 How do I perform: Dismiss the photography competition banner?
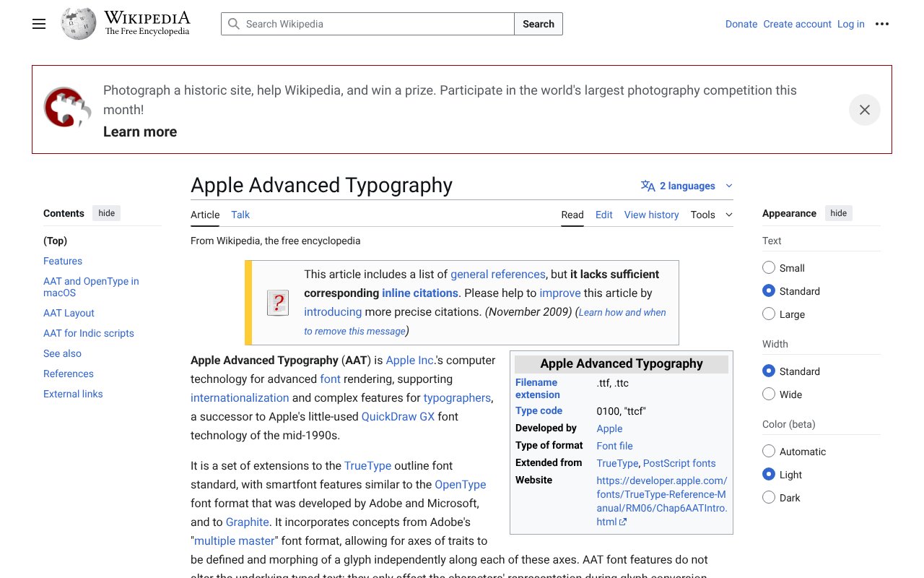pyautogui.click(x=864, y=110)
